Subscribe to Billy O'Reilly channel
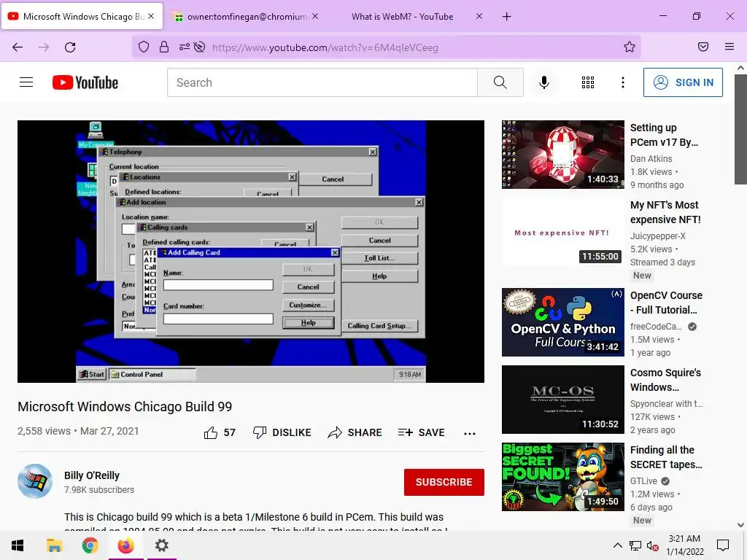Image resolution: width=747 pixels, height=560 pixels. click(444, 483)
